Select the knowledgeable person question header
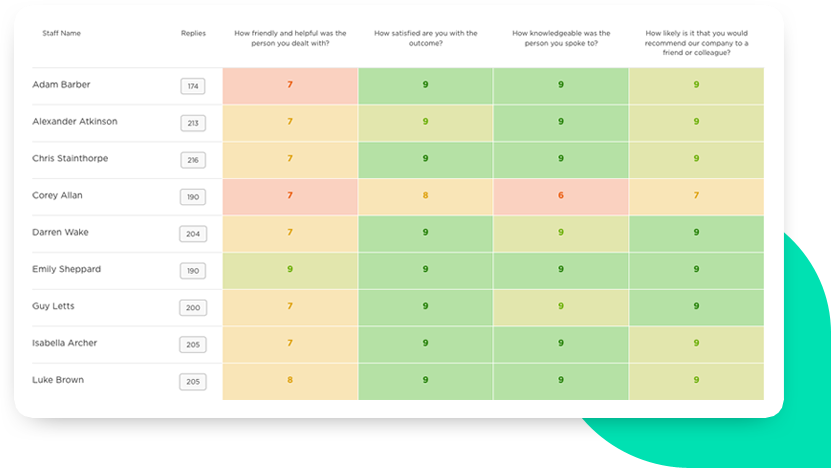Image resolution: width=831 pixels, height=468 pixels. pyautogui.click(x=561, y=38)
